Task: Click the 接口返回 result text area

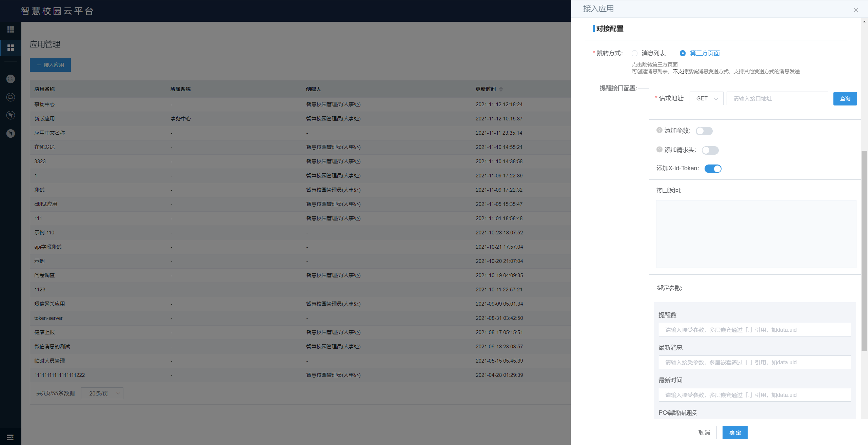Action: pos(756,234)
